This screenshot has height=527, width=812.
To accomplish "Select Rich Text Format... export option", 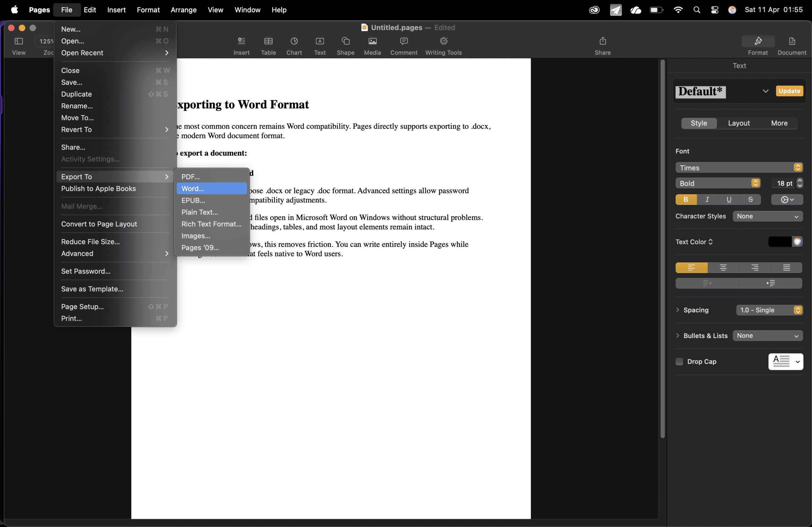I will [x=212, y=224].
